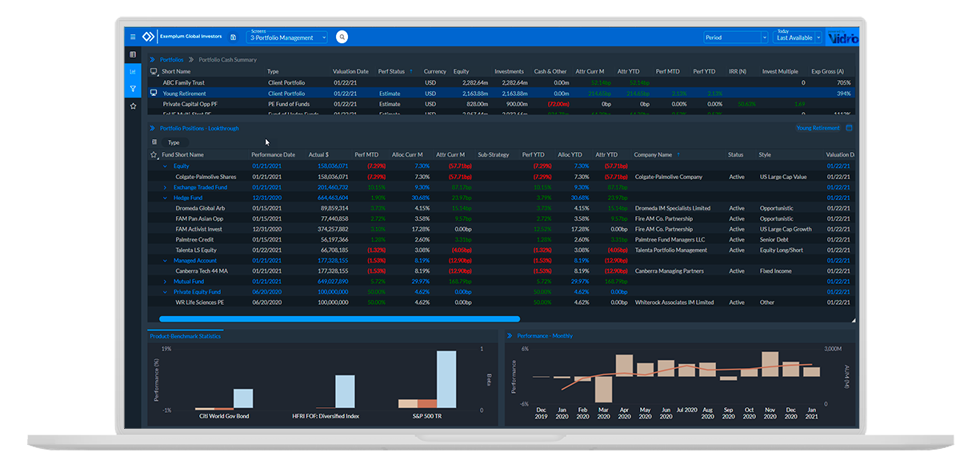Sort by the Fund Short Name column header

[182, 154]
